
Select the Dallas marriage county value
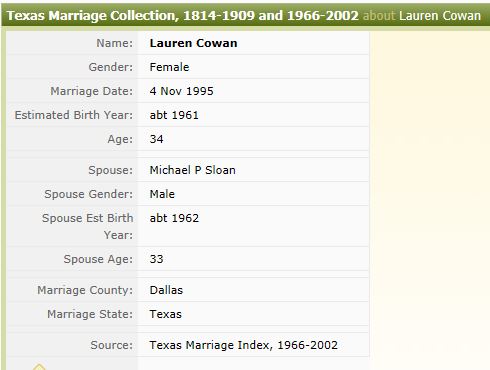click(166, 290)
